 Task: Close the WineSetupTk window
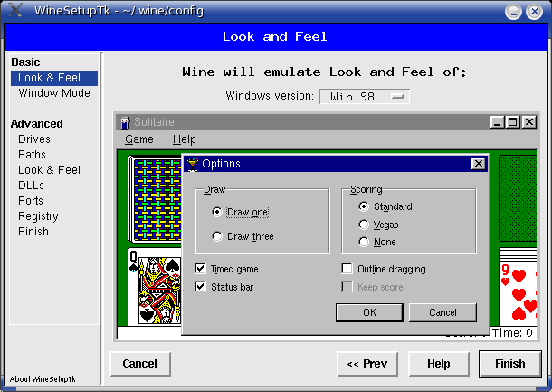(534, 12)
